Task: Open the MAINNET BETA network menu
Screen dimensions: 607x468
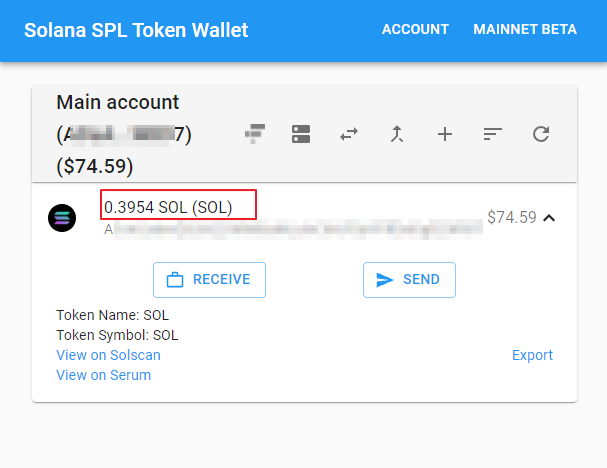Action: click(x=525, y=29)
